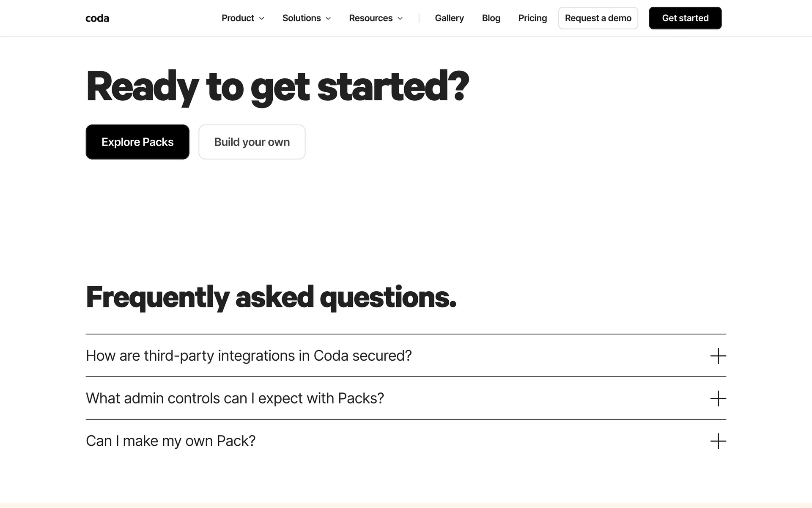Image resolution: width=812 pixels, height=508 pixels.
Task: Go to the Gallery page
Action: (x=449, y=18)
